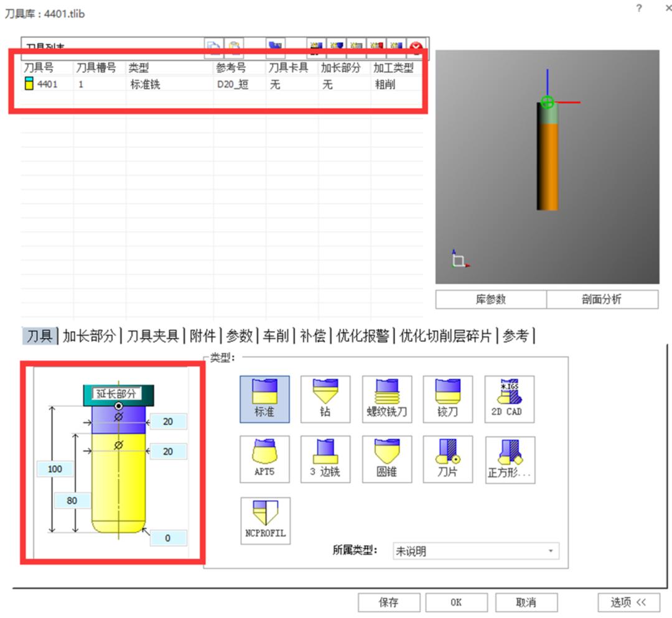Edit the cutter diameter field showing 20

(x=168, y=451)
